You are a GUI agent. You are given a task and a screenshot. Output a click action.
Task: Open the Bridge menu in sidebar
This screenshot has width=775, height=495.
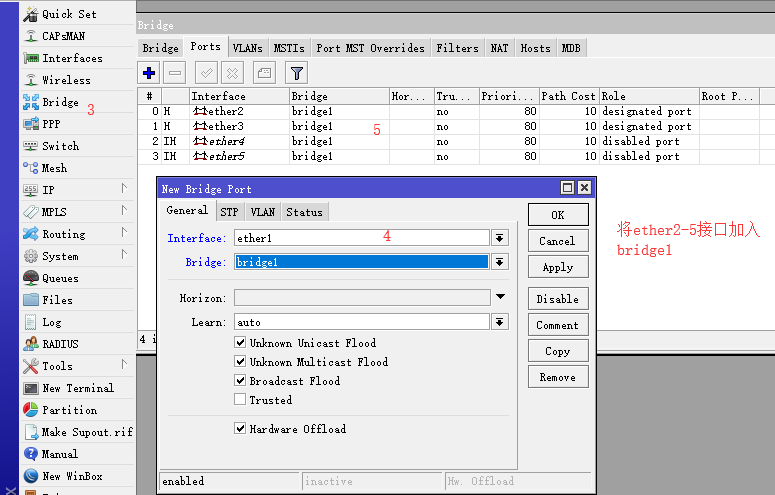tap(60, 102)
